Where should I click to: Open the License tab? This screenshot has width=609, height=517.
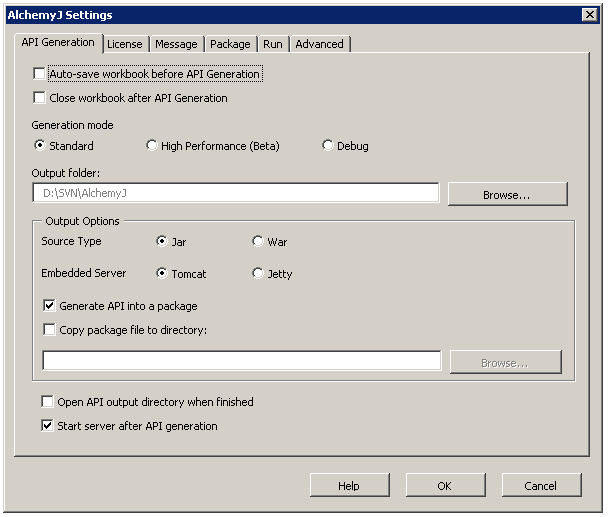[x=125, y=44]
